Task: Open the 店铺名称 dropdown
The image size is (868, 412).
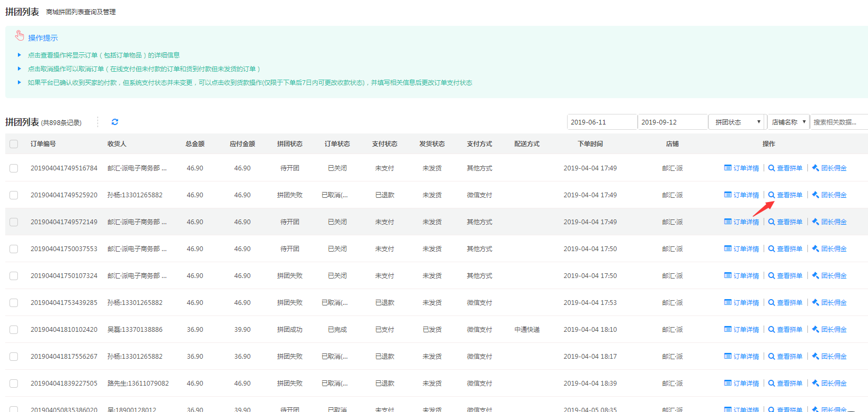Action: click(788, 122)
